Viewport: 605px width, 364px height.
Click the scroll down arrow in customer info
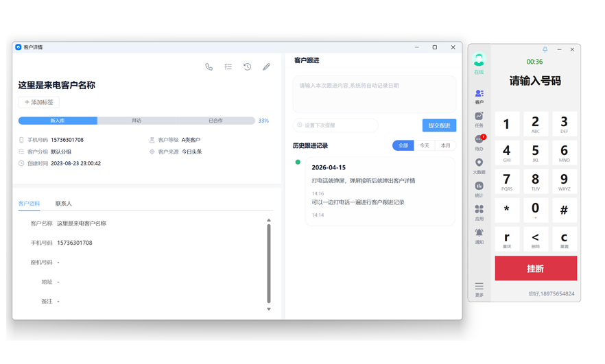pos(269,309)
